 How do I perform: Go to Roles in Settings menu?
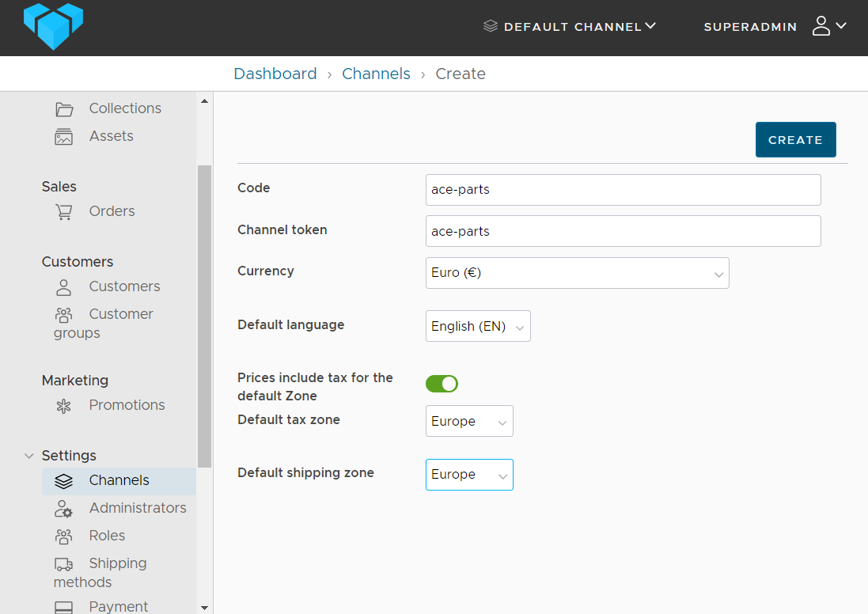[107, 536]
